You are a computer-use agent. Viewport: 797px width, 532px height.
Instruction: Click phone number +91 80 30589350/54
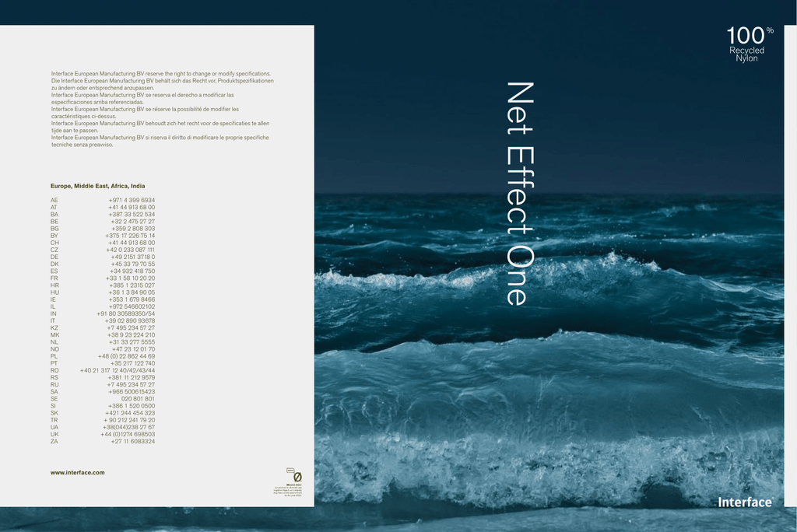point(126,314)
